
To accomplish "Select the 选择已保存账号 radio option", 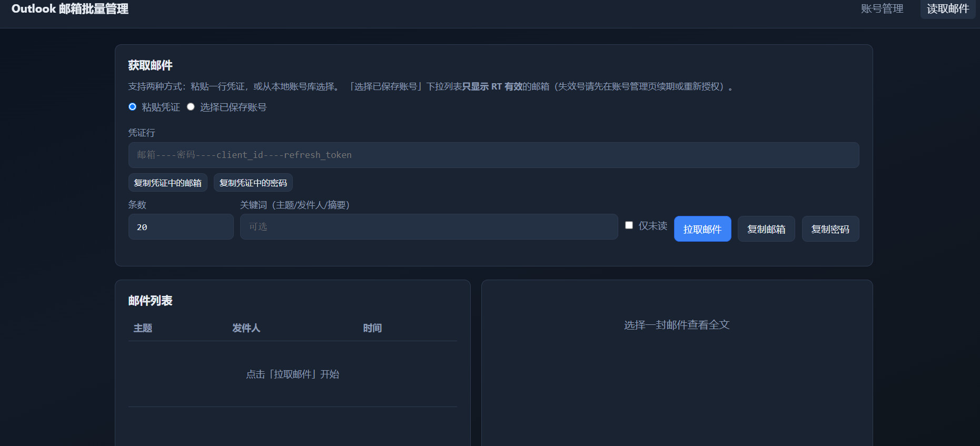I will 191,107.
